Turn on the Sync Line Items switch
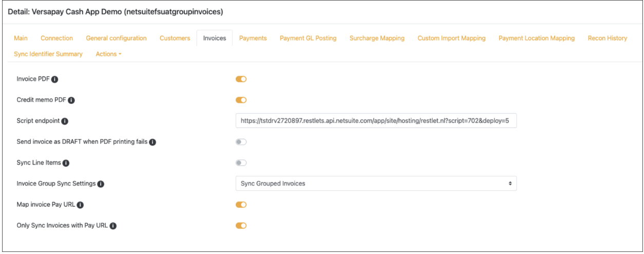Image resolution: width=644 pixels, height=254 pixels. (x=241, y=163)
